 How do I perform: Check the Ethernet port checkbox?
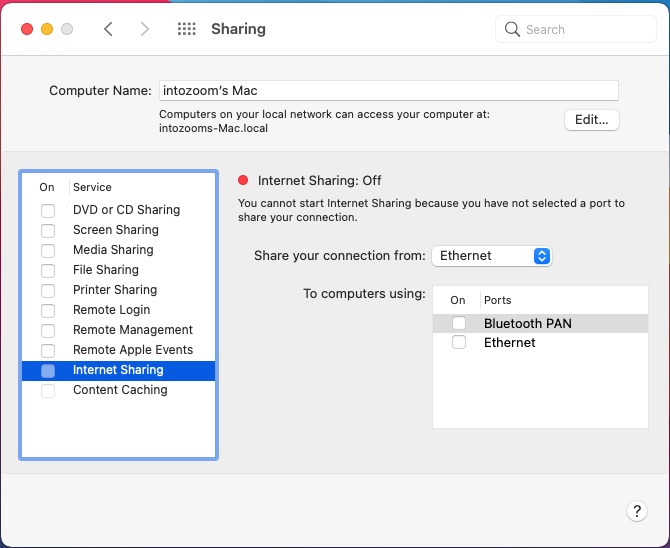pyautogui.click(x=459, y=342)
